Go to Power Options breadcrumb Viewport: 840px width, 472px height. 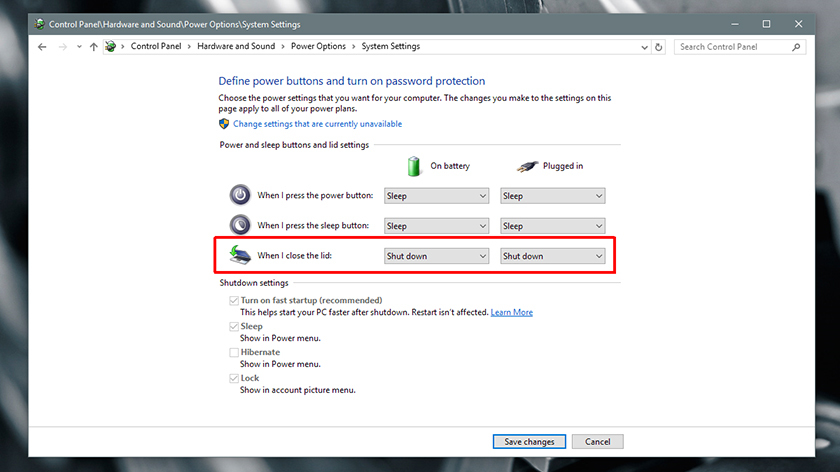318,47
